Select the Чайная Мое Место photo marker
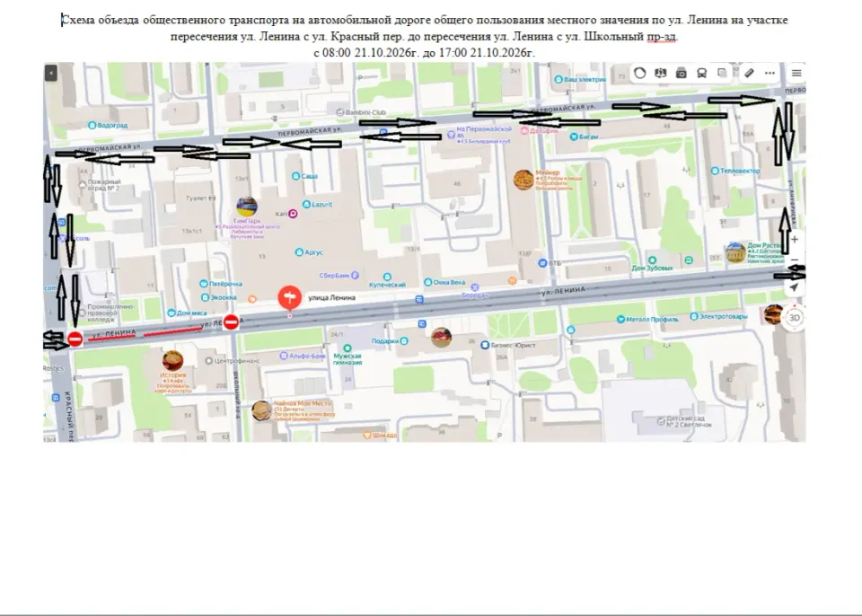The image size is (862, 616). coord(261,411)
